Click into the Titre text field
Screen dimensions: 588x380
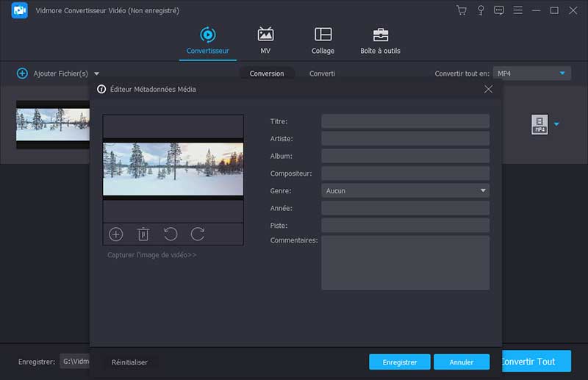tap(405, 121)
